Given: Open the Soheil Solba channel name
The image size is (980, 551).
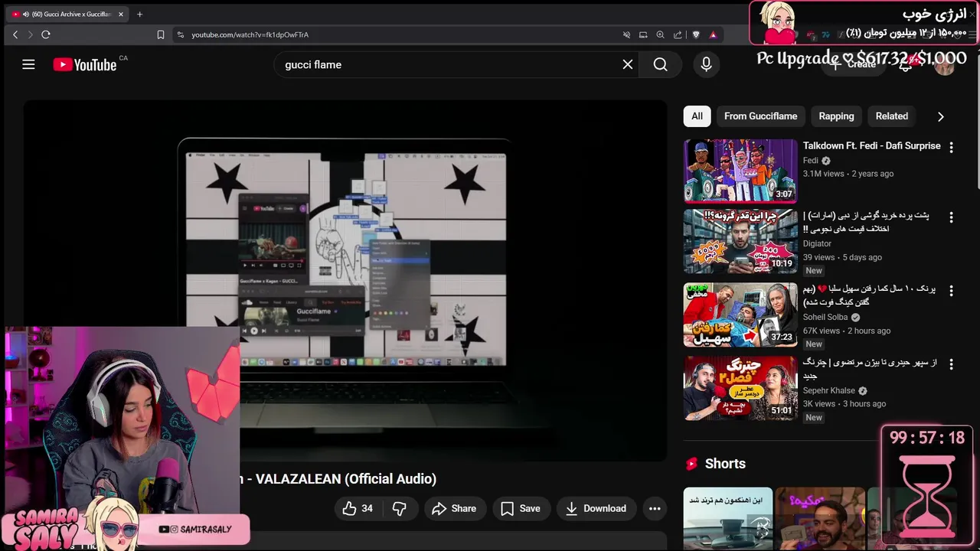Looking at the screenshot, I should click(x=825, y=317).
